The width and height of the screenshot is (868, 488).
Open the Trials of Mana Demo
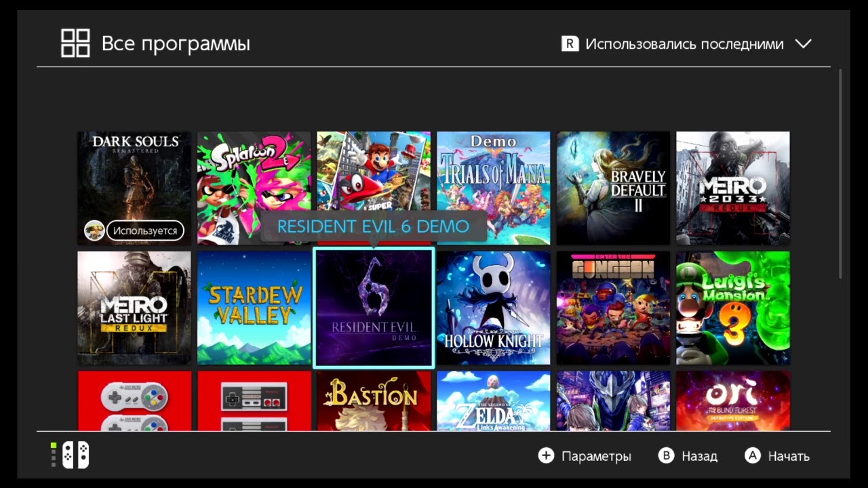click(x=494, y=188)
